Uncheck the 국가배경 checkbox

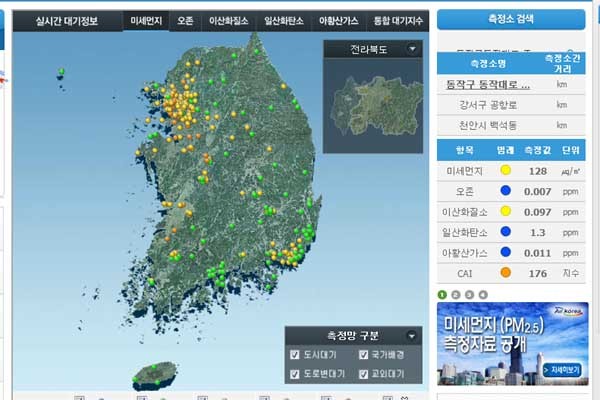tap(364, 355)
